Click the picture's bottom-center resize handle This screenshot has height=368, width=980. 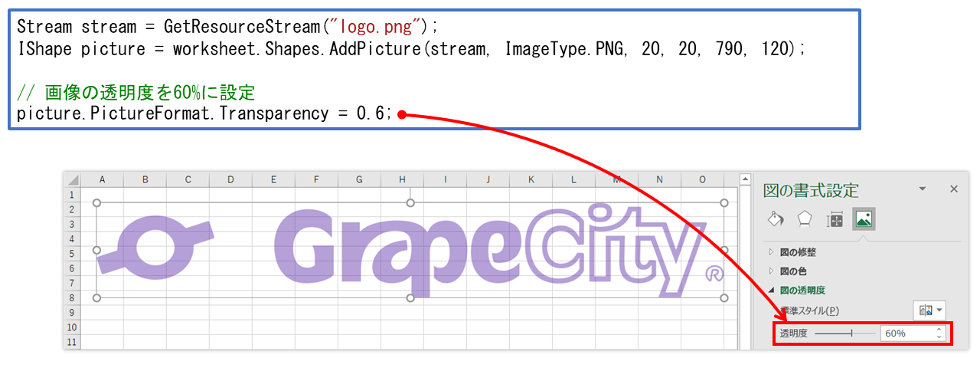[410, 297]
